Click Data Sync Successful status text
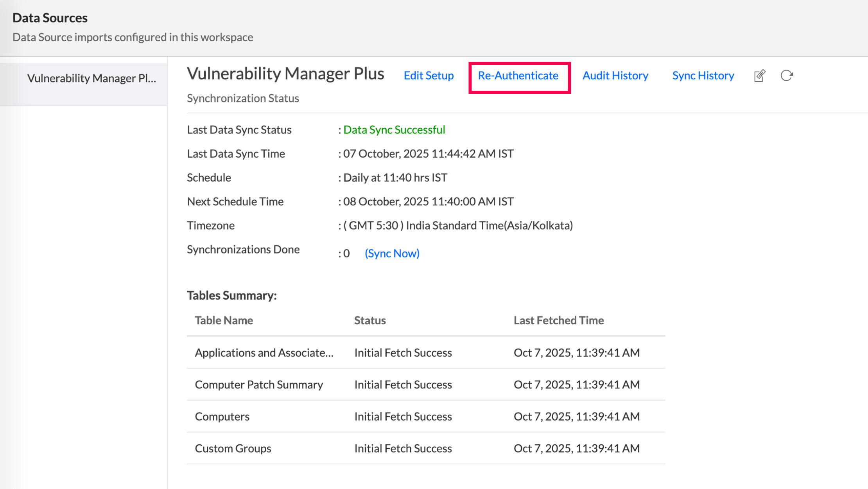 point(394,130)
